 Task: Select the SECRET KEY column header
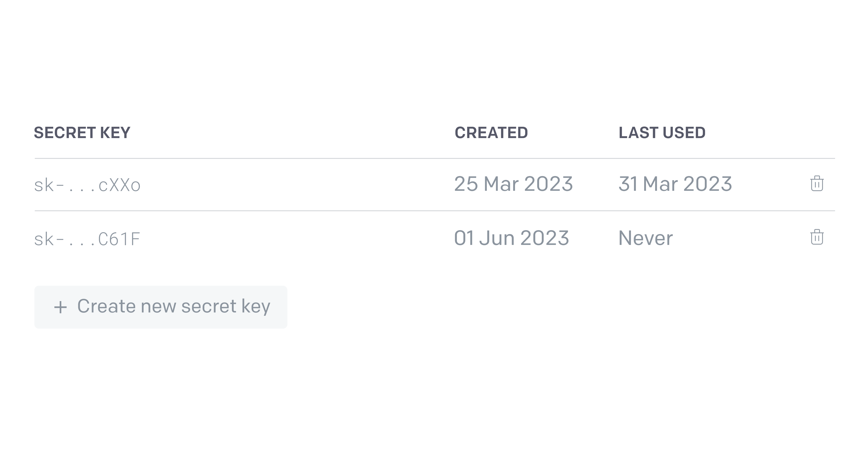[x=82, y=133]
